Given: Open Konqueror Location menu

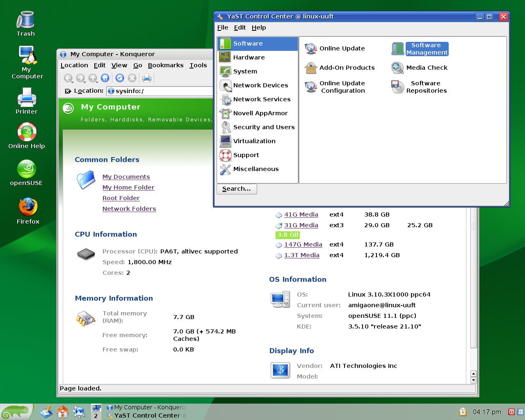Looking at the screenshot, I should pyautogui.click(x=74, y=65).
